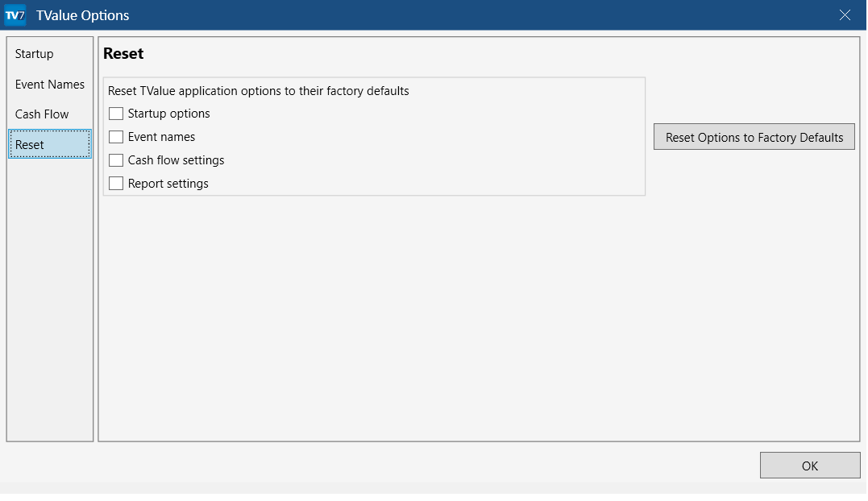The image size is (868, 501).
Task: Enable the Event names checkbox
Action: pos(116,137)
